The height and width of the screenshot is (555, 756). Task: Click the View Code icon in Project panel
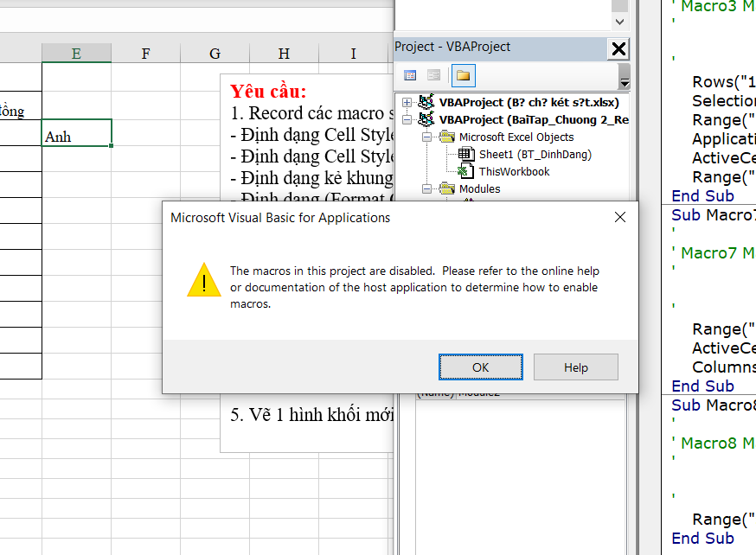pos(410,75)
